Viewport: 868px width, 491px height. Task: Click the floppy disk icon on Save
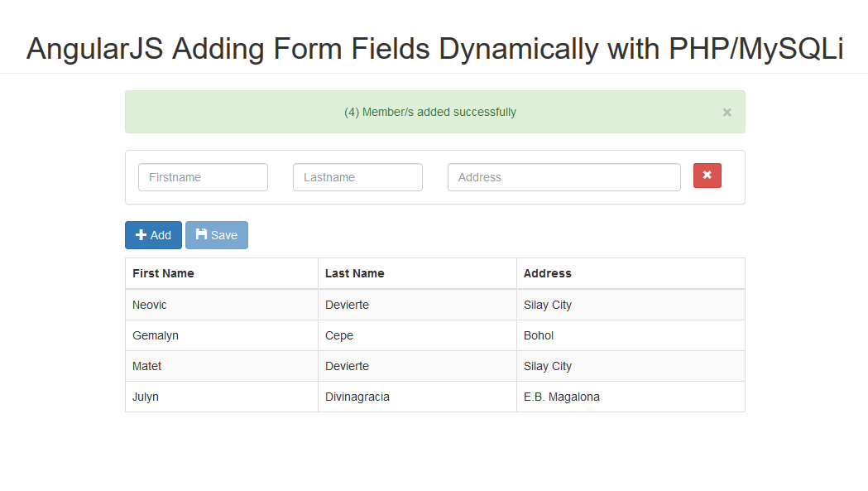click(x=201, y=234)
